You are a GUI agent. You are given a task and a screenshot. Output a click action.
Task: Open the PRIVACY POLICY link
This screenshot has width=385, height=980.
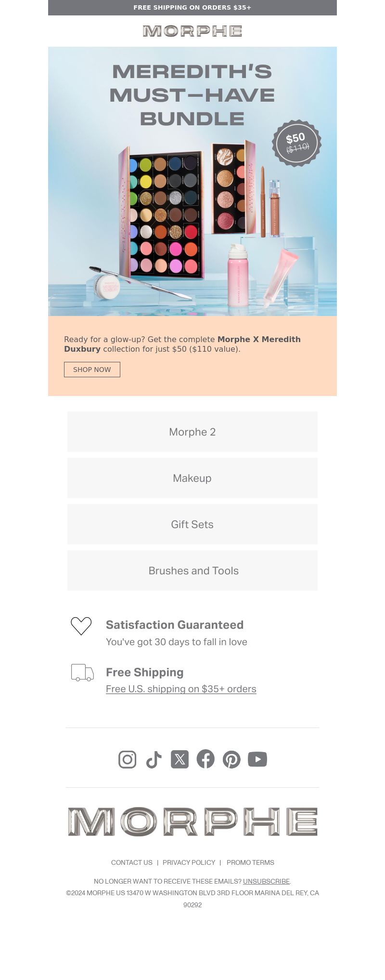pos(189,862)
